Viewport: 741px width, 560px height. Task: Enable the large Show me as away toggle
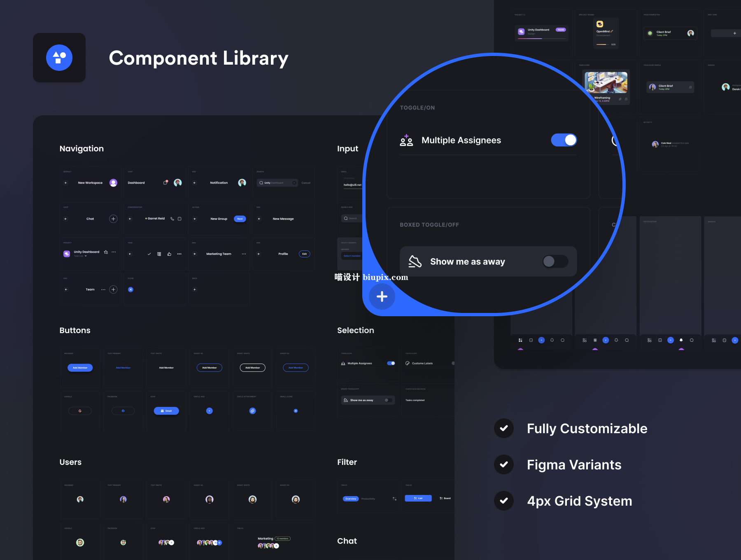pyautogui.click(x=555, y=261)
